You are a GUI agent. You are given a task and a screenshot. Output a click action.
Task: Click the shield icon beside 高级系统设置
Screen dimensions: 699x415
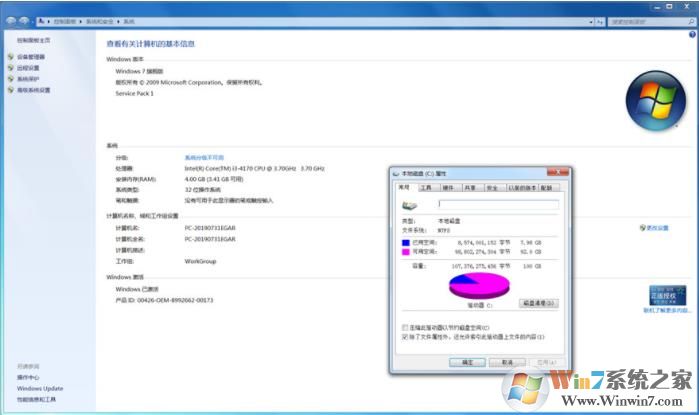(11, 90)
